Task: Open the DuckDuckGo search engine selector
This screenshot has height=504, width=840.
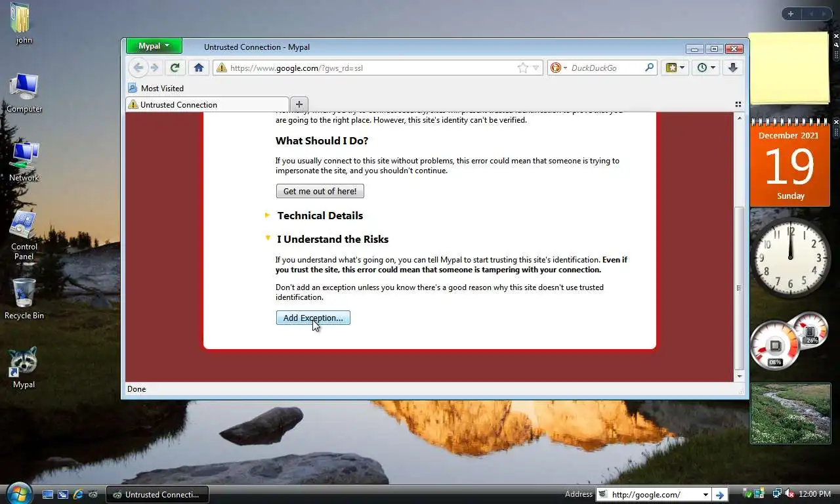Action: click(558, 68)
